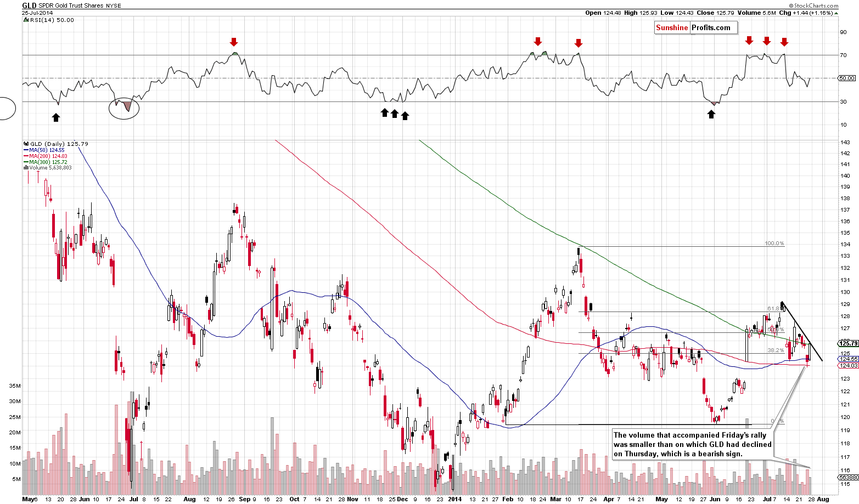This screenshot has width=859, height=504.
Task: Click the Sep label on the time axis
Action: [x=244, y=499]
